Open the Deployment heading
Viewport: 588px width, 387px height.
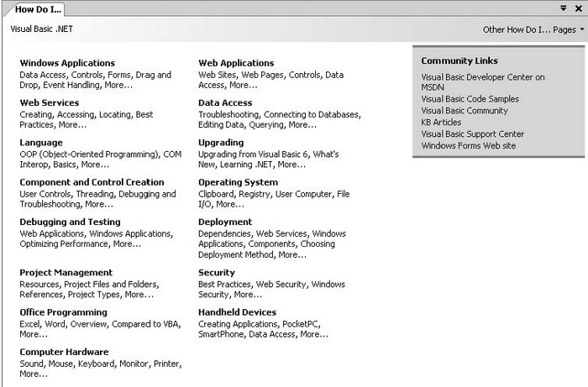tap(225, 222)
